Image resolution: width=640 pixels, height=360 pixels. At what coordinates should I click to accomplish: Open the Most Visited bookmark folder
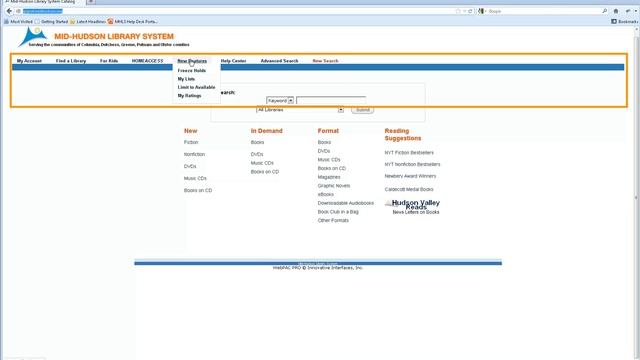tap(18, 21)
